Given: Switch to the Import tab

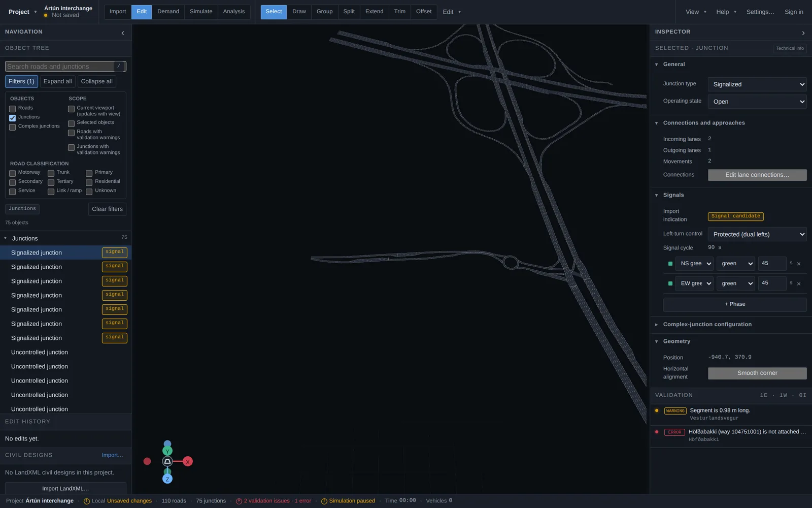Looking at the screenshot, I should (118, 12).
